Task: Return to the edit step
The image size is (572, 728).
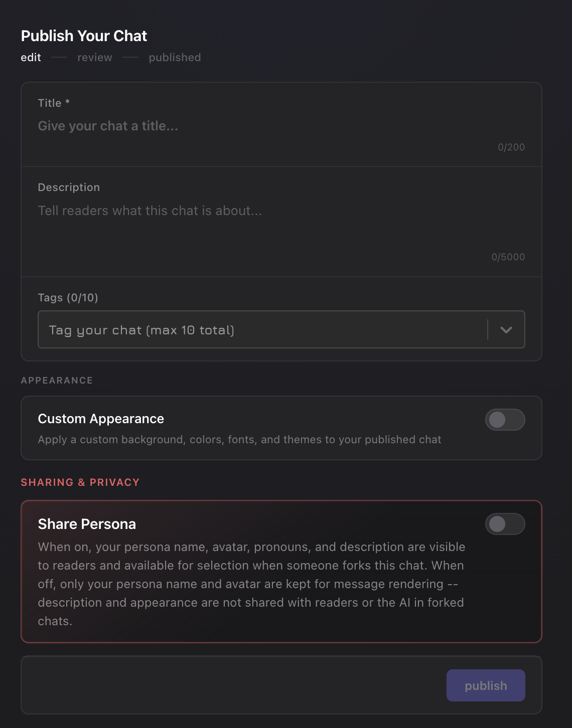Action: pyautogui.click(x=31, y=57)
